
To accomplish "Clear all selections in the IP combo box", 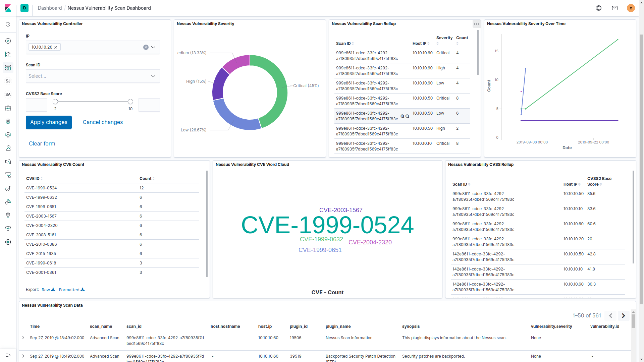I will (x=146, y=47).
